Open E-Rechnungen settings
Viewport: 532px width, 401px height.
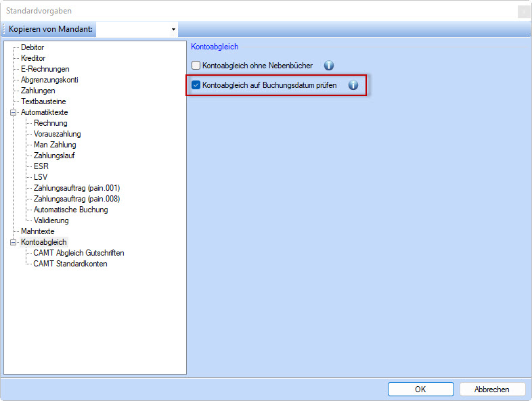coord(45,69)
